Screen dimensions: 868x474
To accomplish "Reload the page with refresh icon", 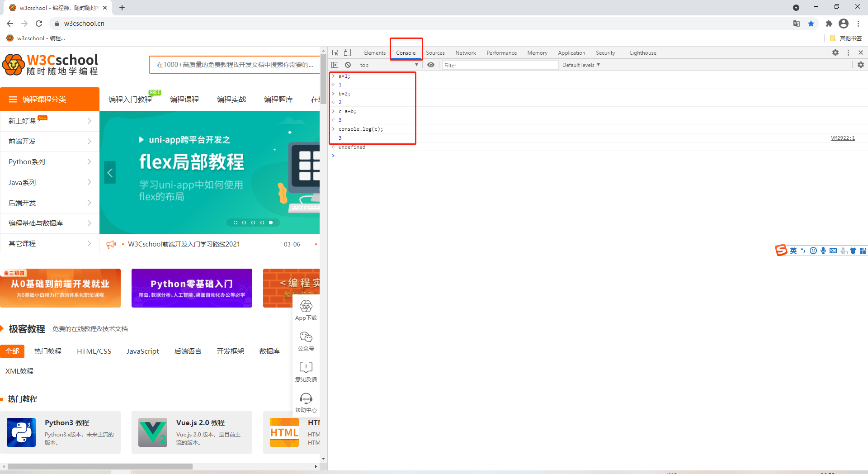I will (x=39, y=24).
